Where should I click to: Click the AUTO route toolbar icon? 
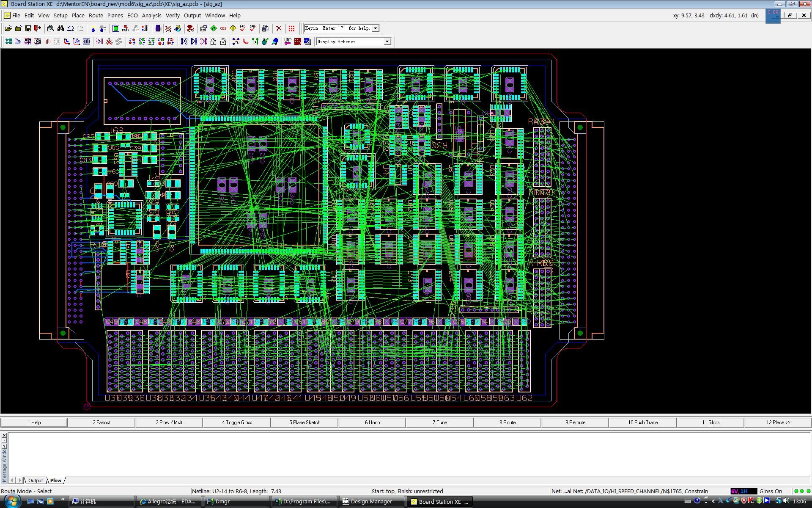coord(86,41)
